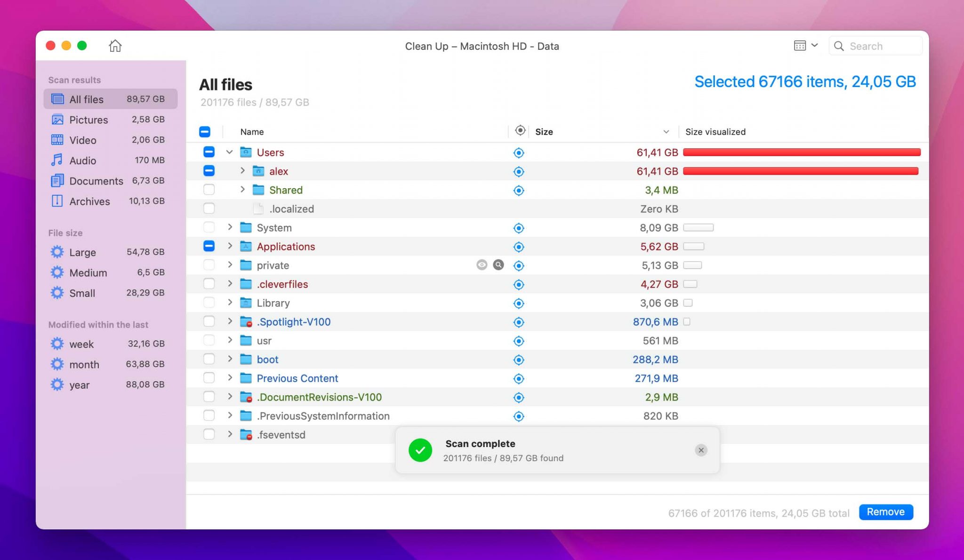Click target icon for Previous Content row

[518, 378]
